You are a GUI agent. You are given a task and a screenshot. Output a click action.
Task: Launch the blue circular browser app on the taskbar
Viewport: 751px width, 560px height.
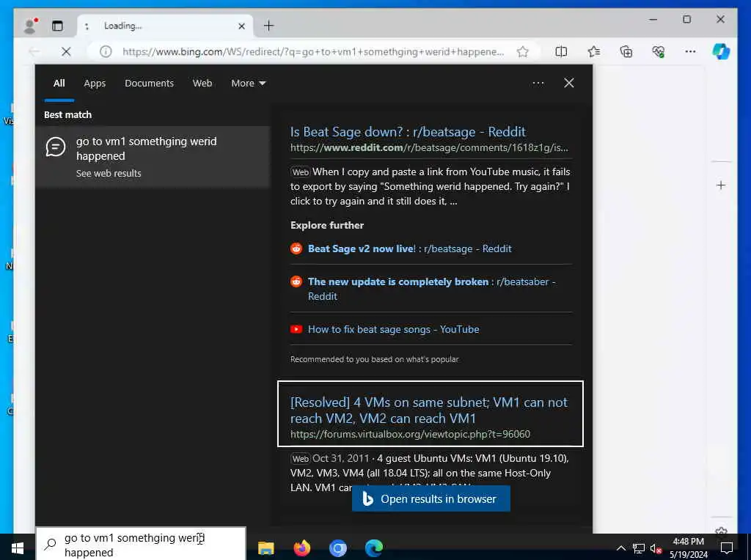(337, 548)
